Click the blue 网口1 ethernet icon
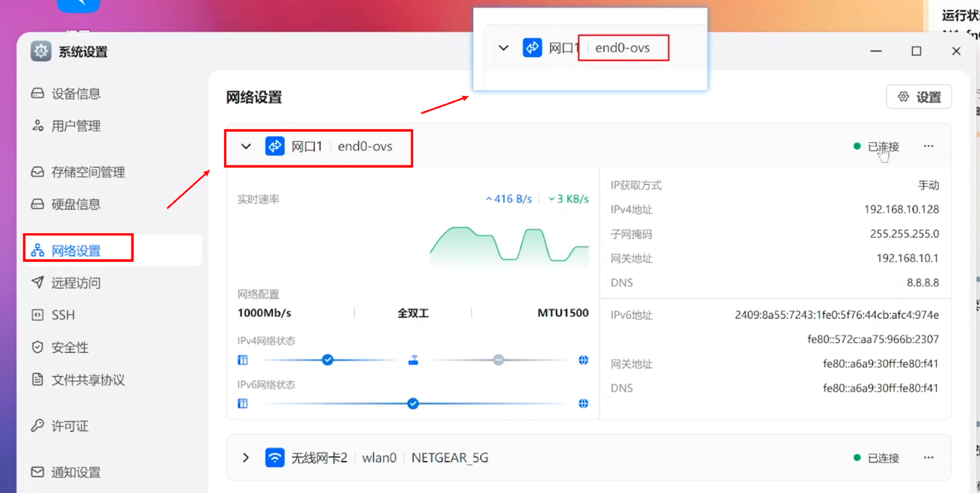 (275, 146)
